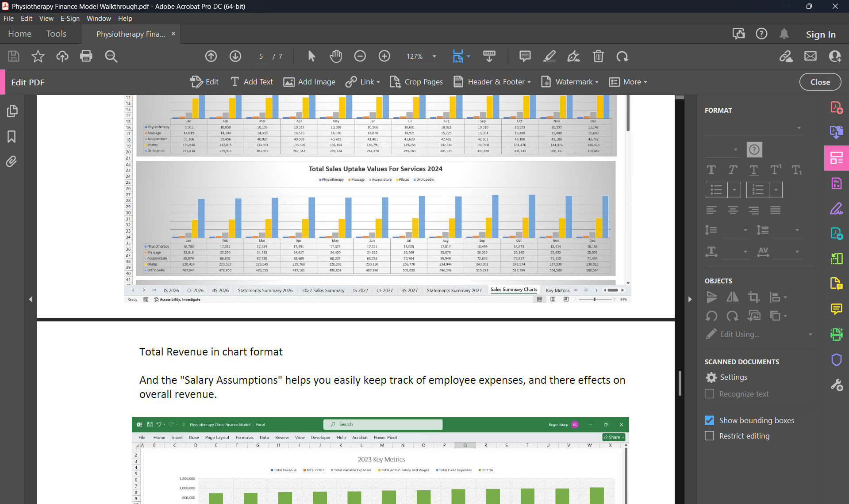
Task: Choose the selection arrow tool
Action: (x=311, y=56)
